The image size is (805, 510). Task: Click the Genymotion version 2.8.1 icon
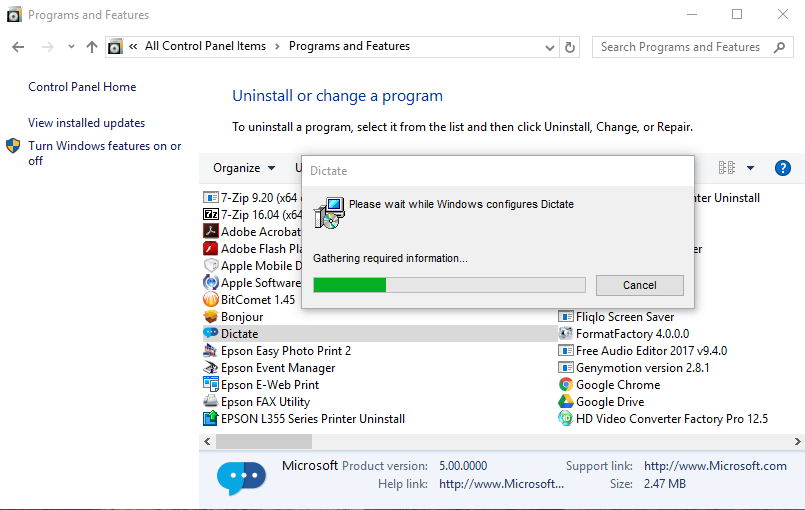point(565,367)
